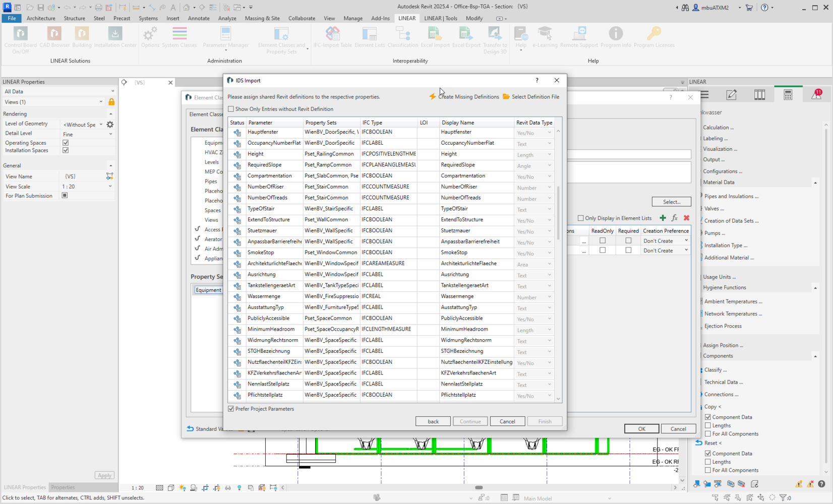The height and width of the screenshot is (504, 833).
Task: Click status icon for Hauptfenster row
Action: [x=237, y=133]
